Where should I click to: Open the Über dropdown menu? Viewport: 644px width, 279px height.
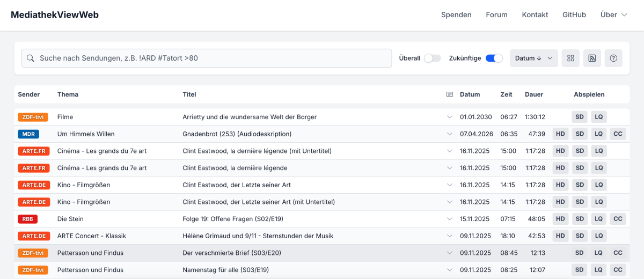pyautogui.click(x=614, y=15)
